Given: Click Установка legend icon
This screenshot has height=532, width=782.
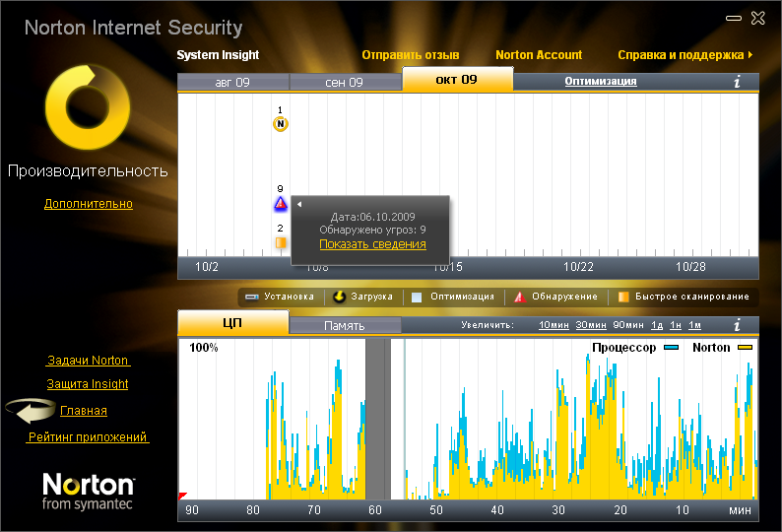Looking at the screenshot, I should (252, 297).
